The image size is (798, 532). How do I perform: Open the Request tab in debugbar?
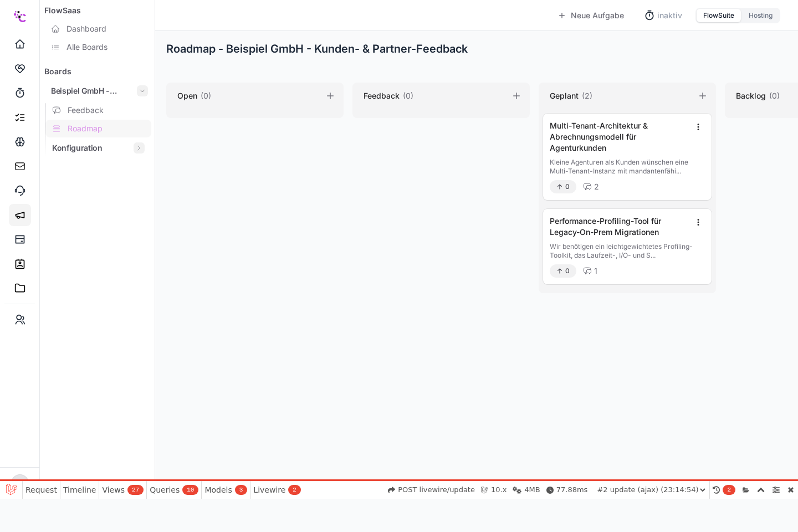coord(41,490)
